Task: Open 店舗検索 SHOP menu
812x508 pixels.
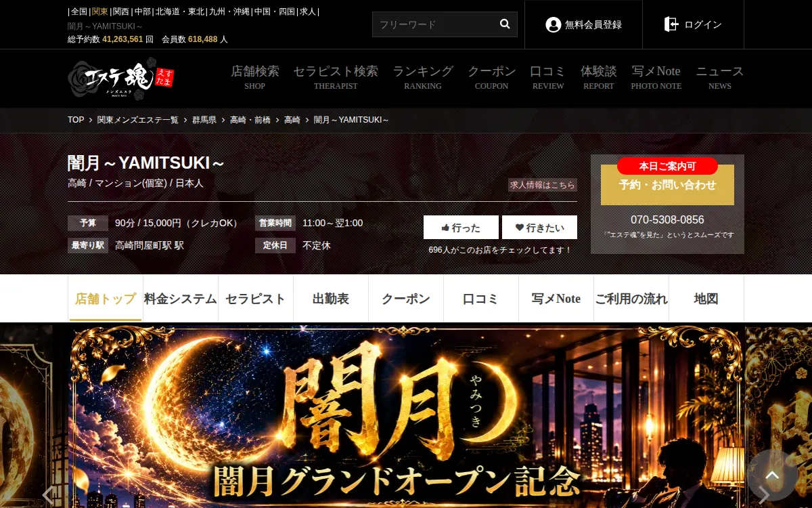Action: [x=255, y=77]
